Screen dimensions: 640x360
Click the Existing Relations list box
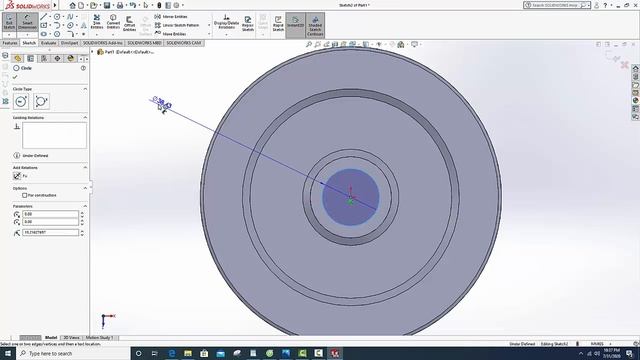[54, 136]
